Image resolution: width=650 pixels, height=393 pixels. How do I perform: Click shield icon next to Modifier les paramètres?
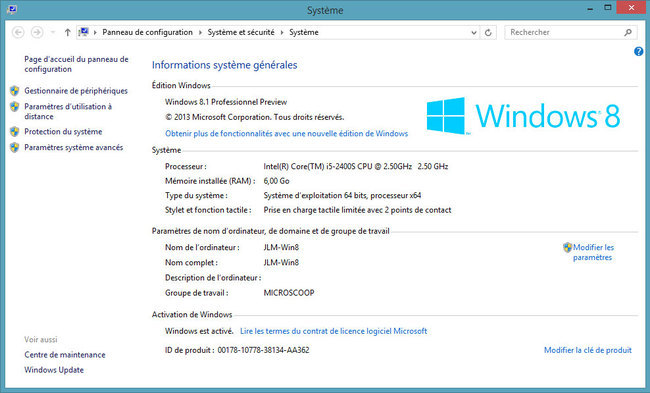[x=568, y=247]
